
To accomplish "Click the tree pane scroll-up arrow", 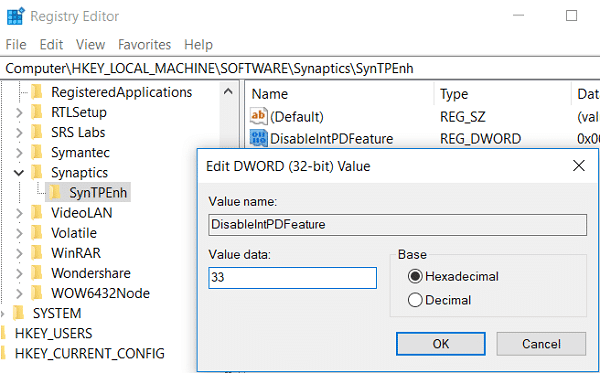I will [228, 91].
